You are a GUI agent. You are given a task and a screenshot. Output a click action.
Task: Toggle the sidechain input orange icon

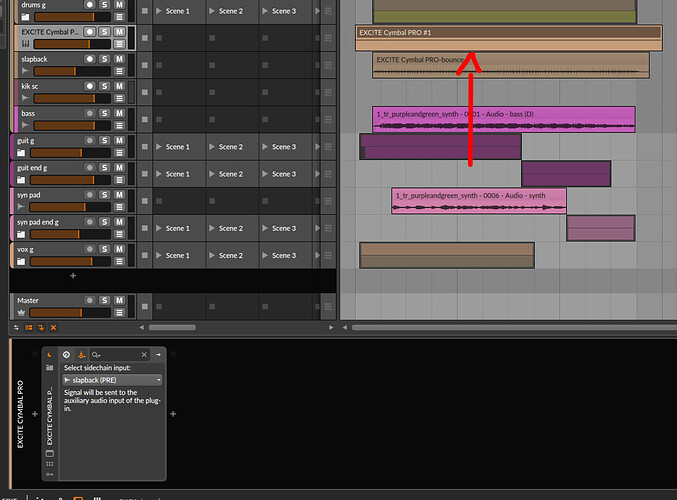click(x=81, y=354)
